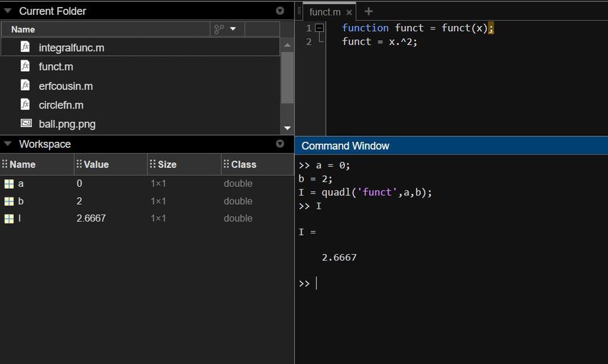Click line number 1 in editor
The height and width of the screenshot is (364, 608).
309,28
